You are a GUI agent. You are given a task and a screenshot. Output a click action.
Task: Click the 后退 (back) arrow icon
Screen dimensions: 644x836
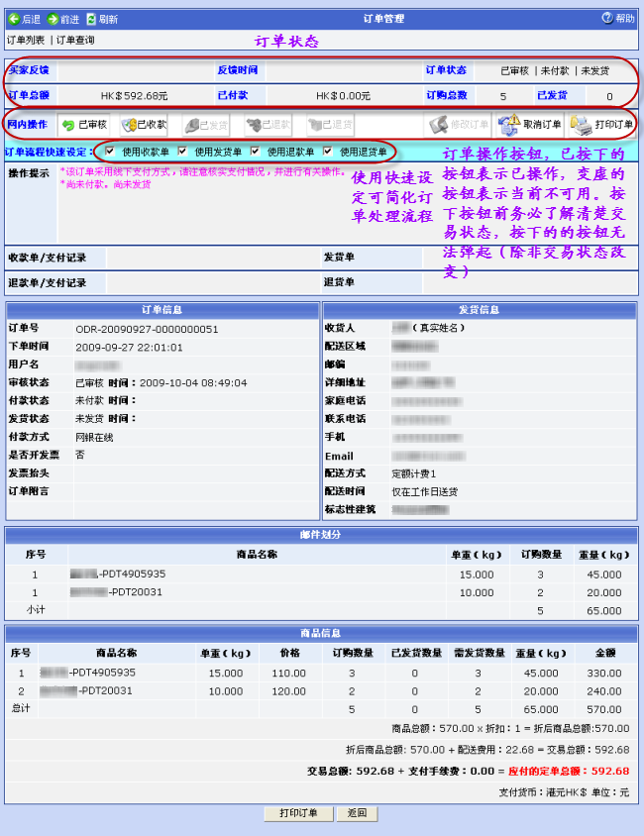(14, 19)
